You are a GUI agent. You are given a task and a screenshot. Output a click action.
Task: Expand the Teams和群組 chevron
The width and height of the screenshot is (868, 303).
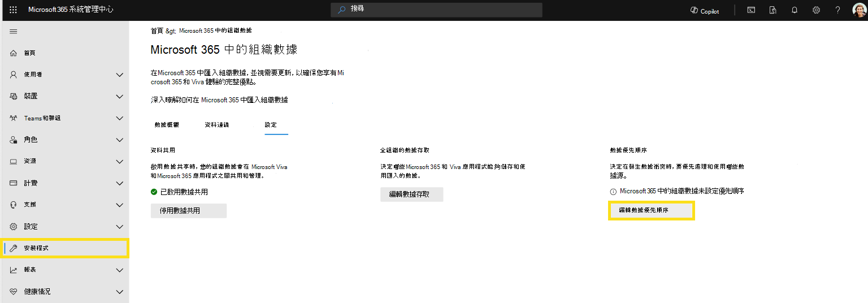119,118
